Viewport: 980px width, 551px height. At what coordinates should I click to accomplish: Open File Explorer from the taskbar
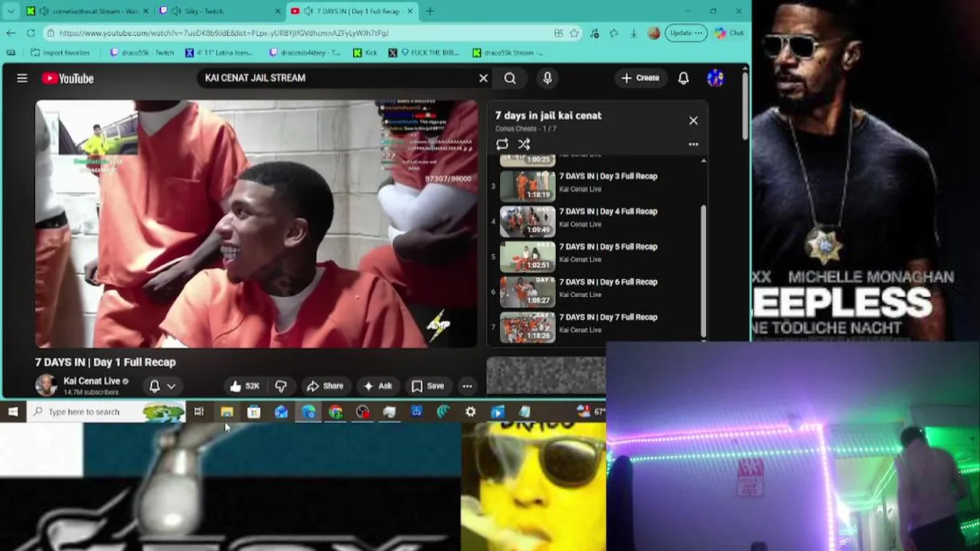coord(227,412)
